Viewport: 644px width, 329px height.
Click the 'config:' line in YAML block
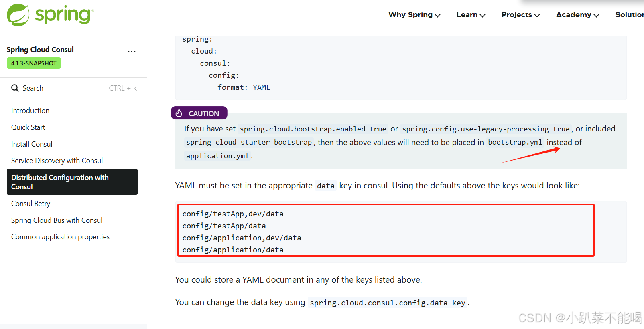pos(224,75)
